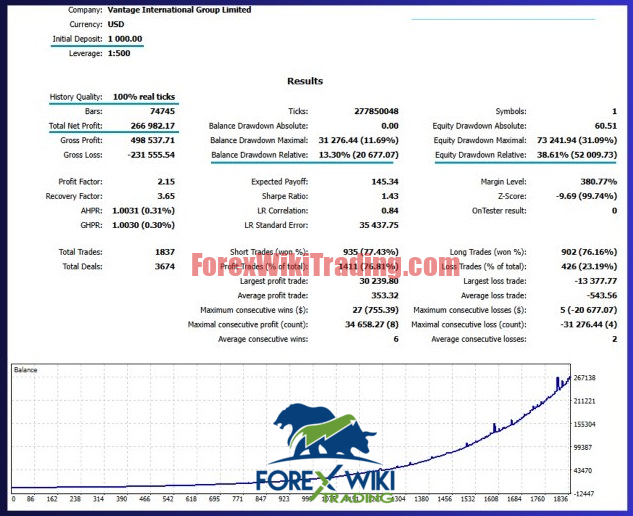Click Equity Drawdown Maximal 73 241.94 (31.09%)

pos(577,141)
